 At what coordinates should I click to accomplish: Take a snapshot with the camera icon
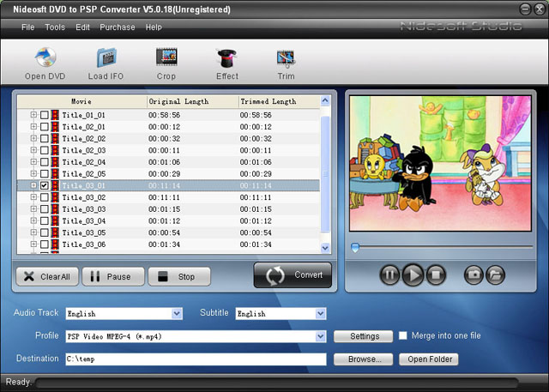[x=473, y=275]
